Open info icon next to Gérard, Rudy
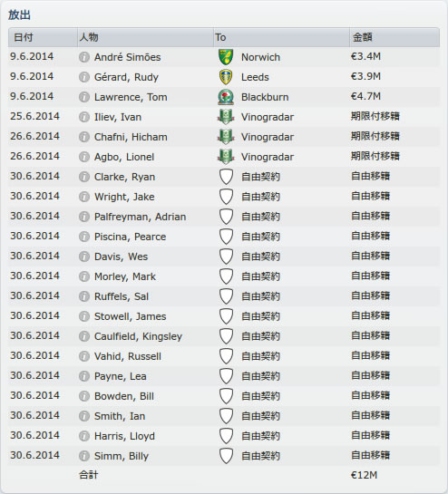 point(83,77)
